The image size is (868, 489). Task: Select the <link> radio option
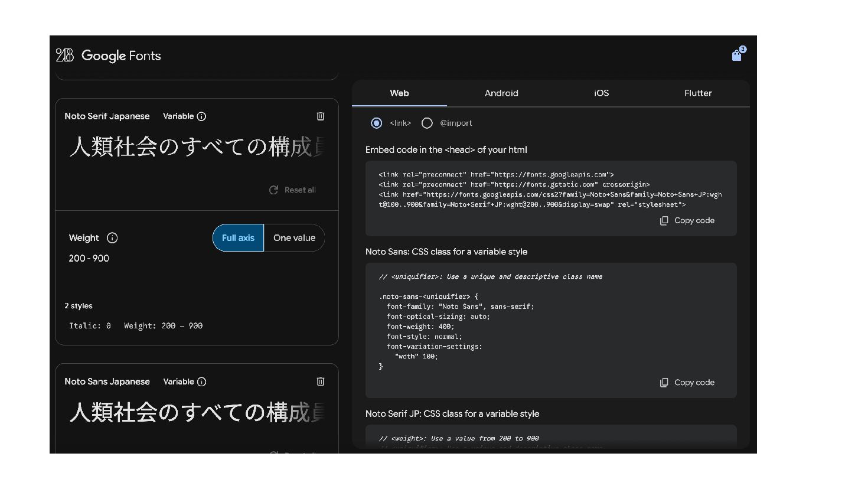click(376, 123)
